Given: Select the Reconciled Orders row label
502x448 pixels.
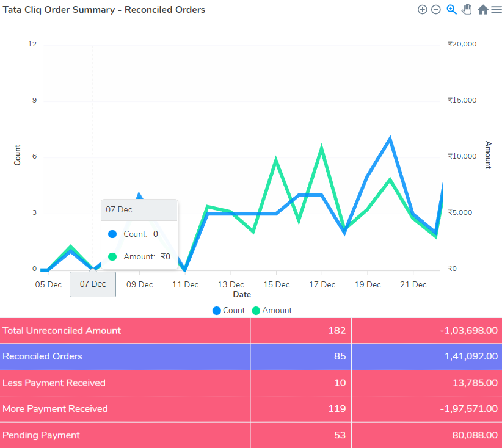Looking at the screenshot, I should point(42,356).
